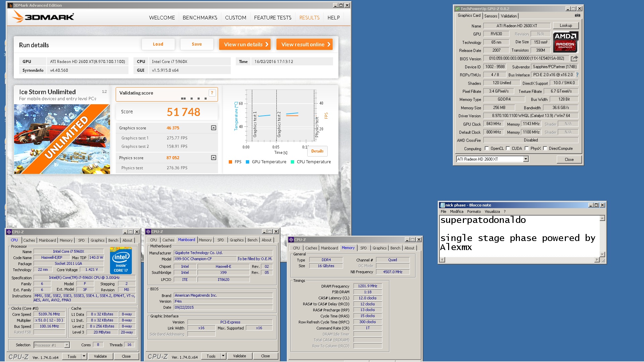This screenshot has height=362, width=644.
Task: Click the Ice Storm Unlimited thumbnail
Action: [x=62, y=139]
